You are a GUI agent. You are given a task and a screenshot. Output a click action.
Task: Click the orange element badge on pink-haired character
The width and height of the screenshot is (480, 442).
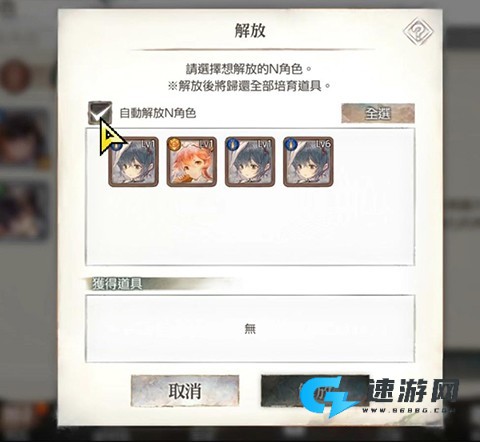[174, 144]
